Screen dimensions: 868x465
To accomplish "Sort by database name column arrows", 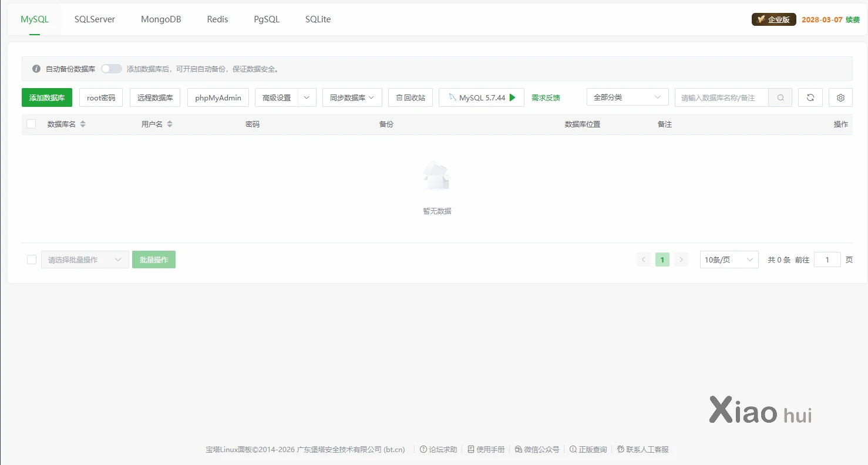I will pyautogui.click(x=83, y=124).
